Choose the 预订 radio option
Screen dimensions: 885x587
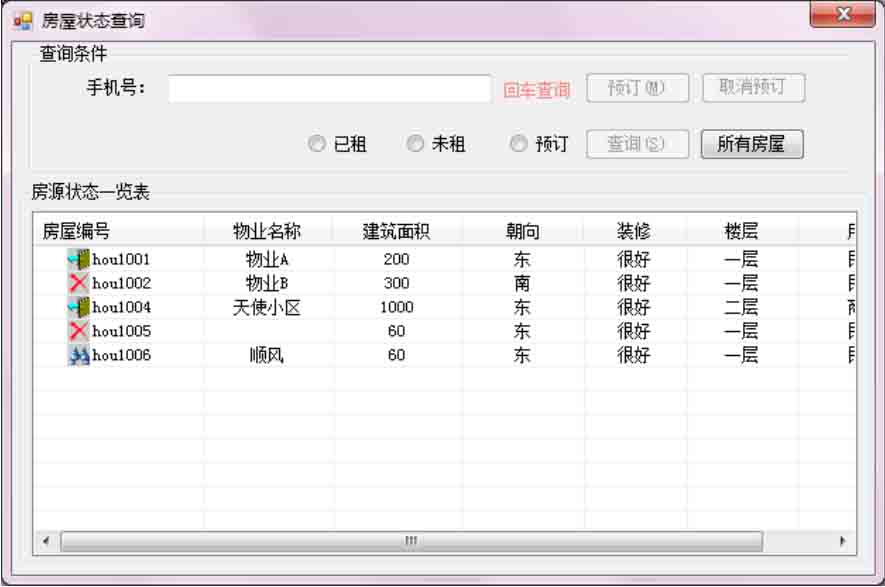click(x=518, y=144)
